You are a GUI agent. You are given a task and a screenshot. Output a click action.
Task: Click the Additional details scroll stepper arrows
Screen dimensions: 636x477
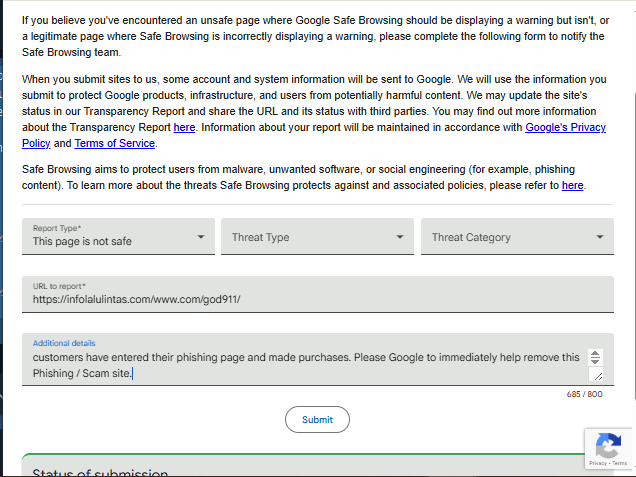tap(595, 357)
